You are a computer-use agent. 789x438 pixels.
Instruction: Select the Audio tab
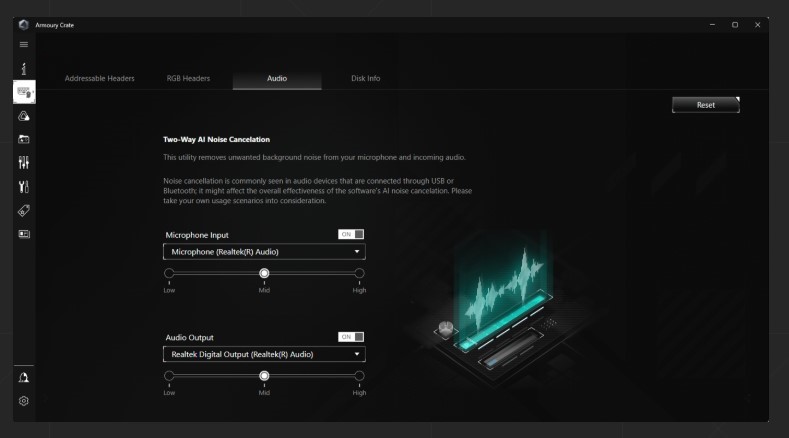(x=277, y=79)
